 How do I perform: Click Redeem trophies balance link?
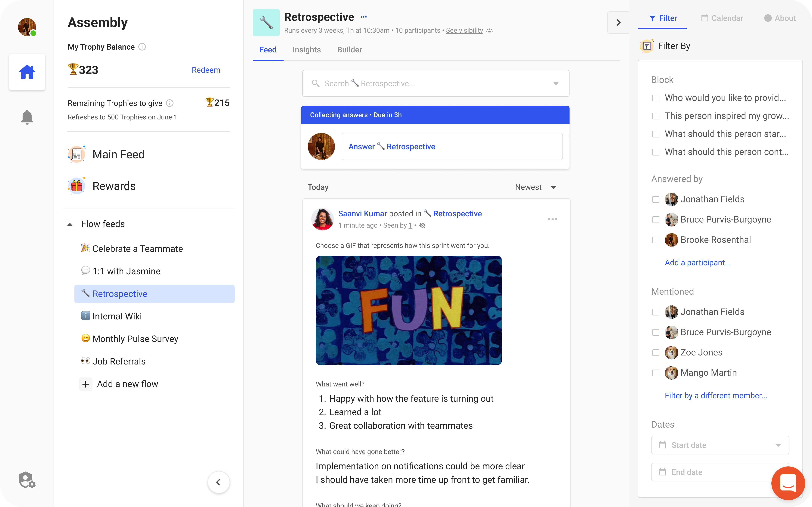click(x=206, y=69)
